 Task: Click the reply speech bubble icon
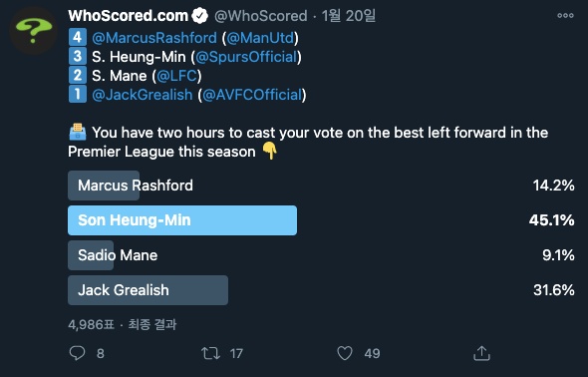78,353
